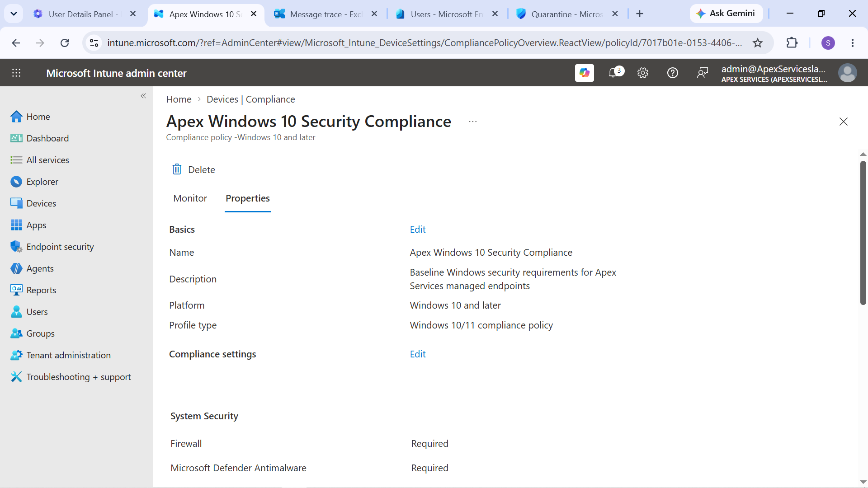Close the compliance policy blade

(843, 122)
